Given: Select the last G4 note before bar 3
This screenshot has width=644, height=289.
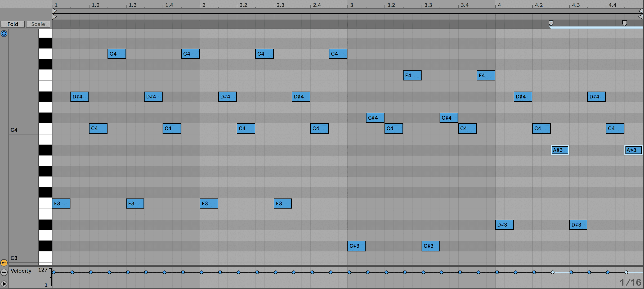Looking at the screenshot, I should click(x=338, y=54).
